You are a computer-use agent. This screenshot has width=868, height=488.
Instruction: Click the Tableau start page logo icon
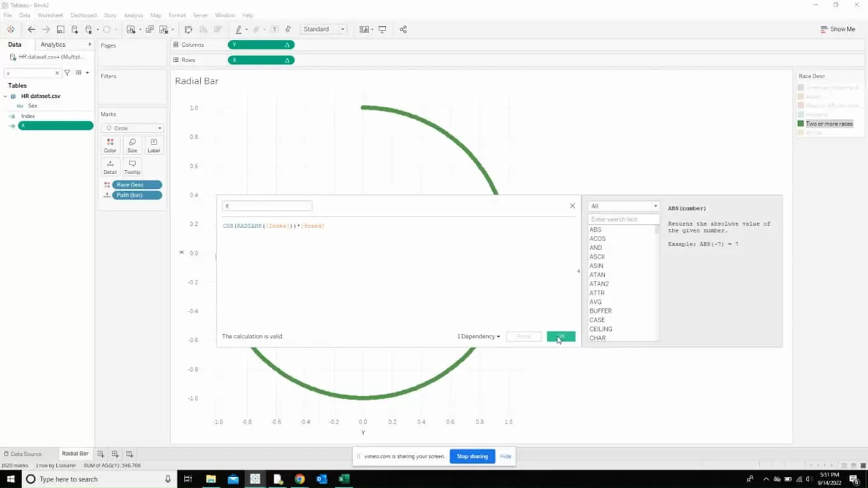coord(10,29)
